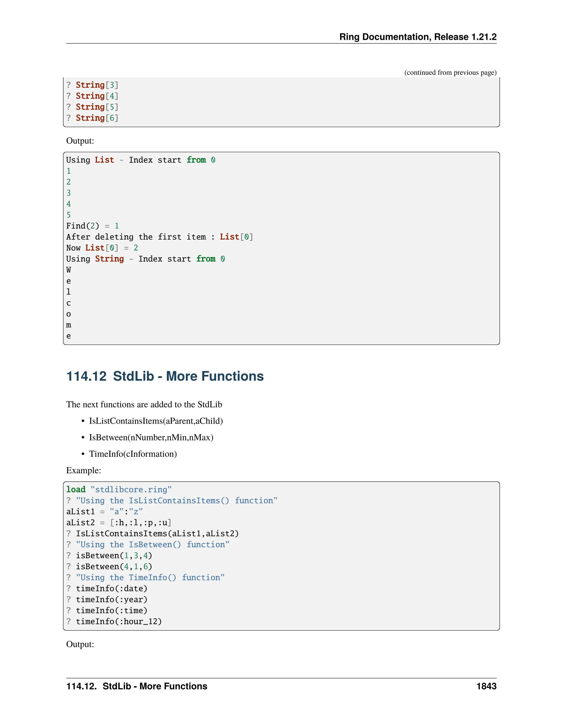Click the 'TimeInfo(cInformation)' bullet item
The height and width of the screenshot is (728, 563).
click(x=133, y=454)
